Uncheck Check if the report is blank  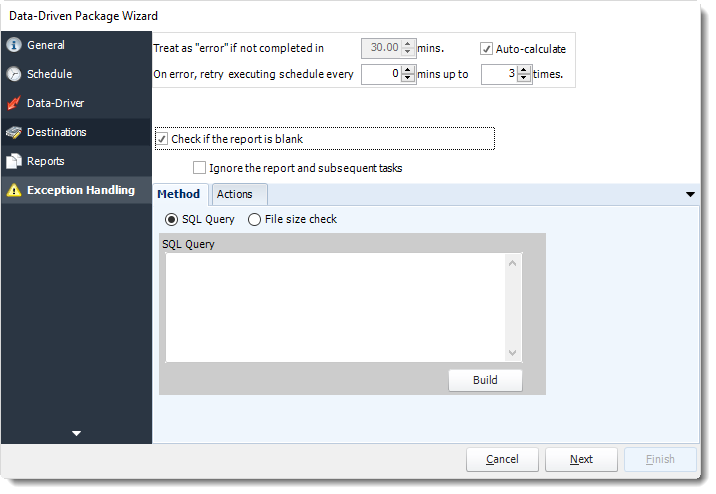[x=162, y=139]
